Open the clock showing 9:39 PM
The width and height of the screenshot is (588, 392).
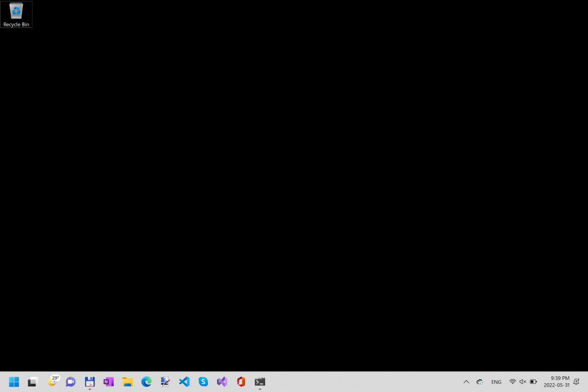[557, 382]
